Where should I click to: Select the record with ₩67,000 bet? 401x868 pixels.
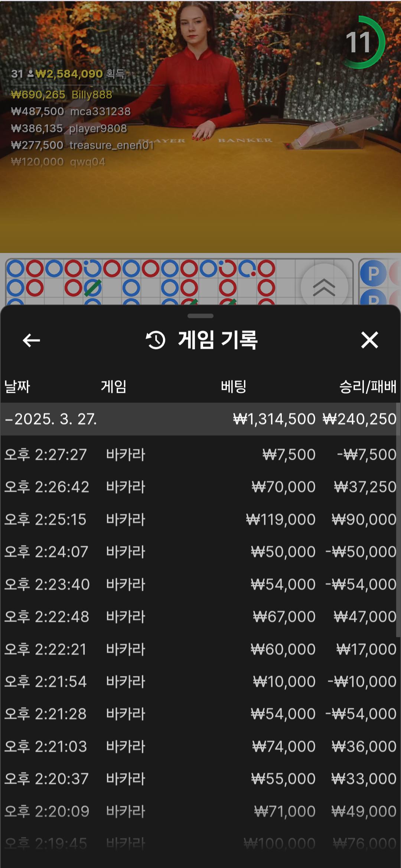pyautogui.click(x=200, y=617)
